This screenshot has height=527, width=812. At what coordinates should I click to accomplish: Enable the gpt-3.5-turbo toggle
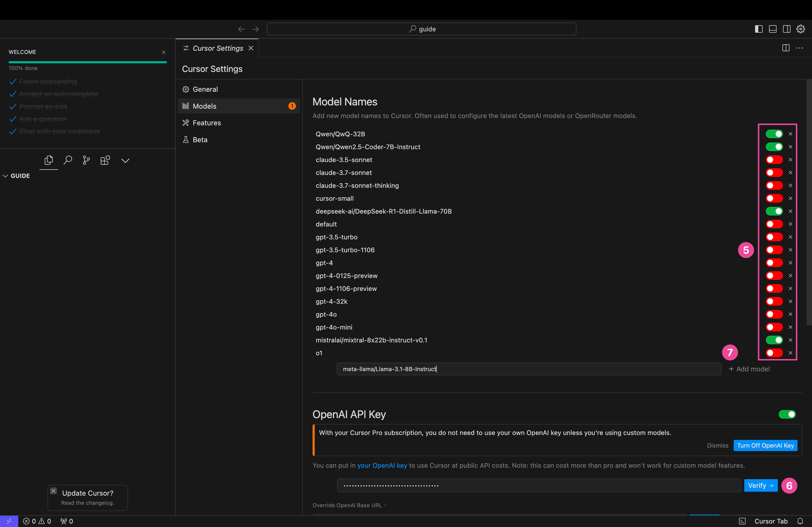click(x=774, y=237)
